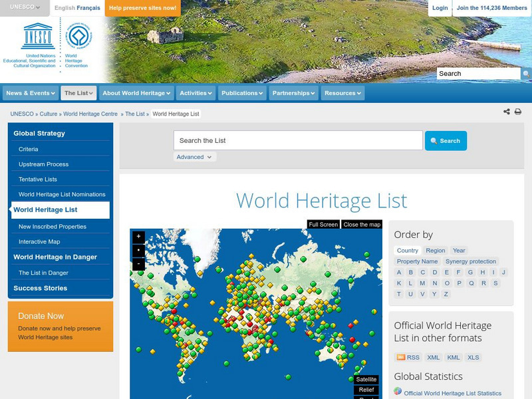Expand the Advanced search options
This screenshot has width=532, height=399.
(x=195, y=157)
